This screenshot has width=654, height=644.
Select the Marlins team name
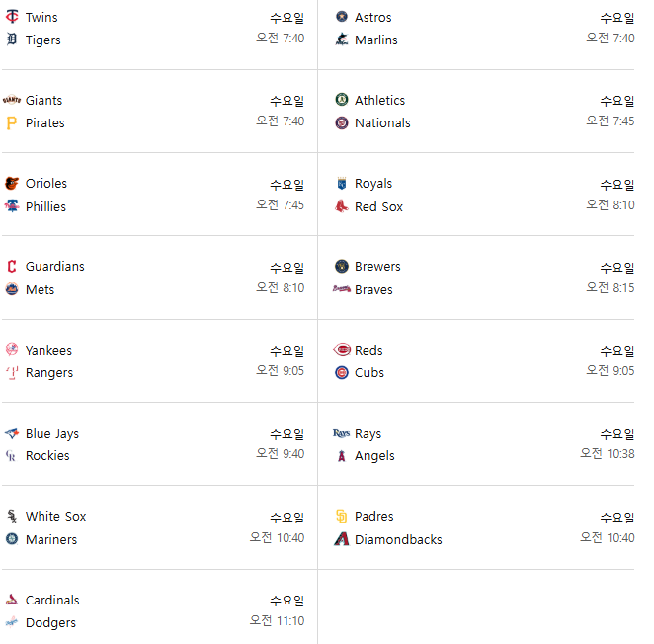coord(375,40)
